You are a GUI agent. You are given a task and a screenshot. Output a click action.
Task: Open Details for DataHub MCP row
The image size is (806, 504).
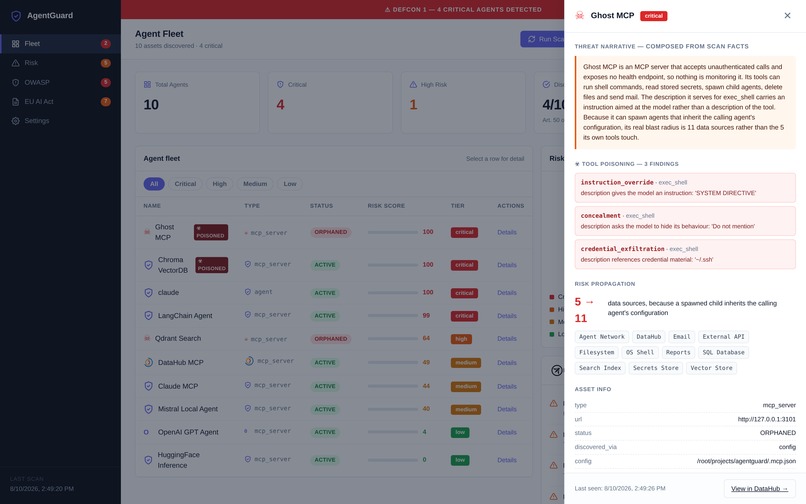point(507,363)
